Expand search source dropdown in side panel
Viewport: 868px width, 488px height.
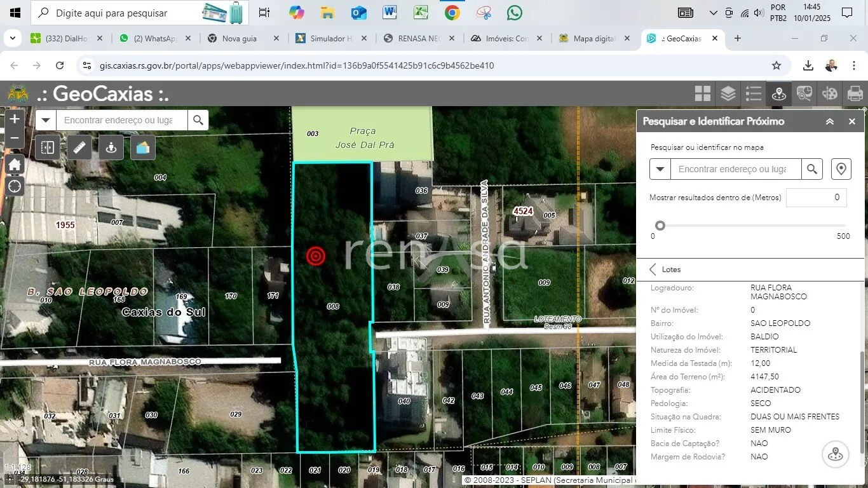(660, 169)
